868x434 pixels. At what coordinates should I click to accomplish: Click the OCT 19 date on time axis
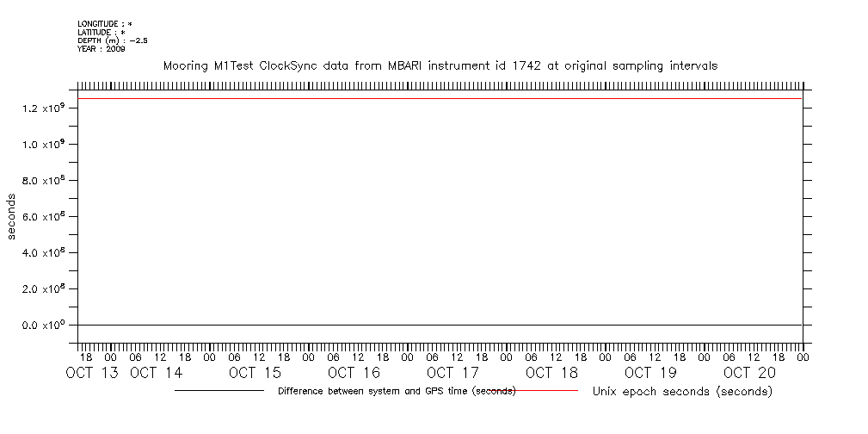tap(650, 373)
